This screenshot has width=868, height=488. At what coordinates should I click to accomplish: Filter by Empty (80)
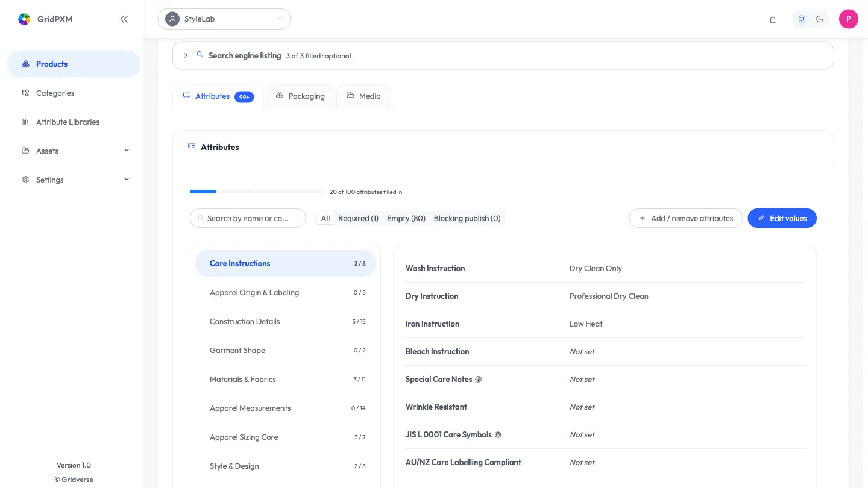tap(406, 218)
